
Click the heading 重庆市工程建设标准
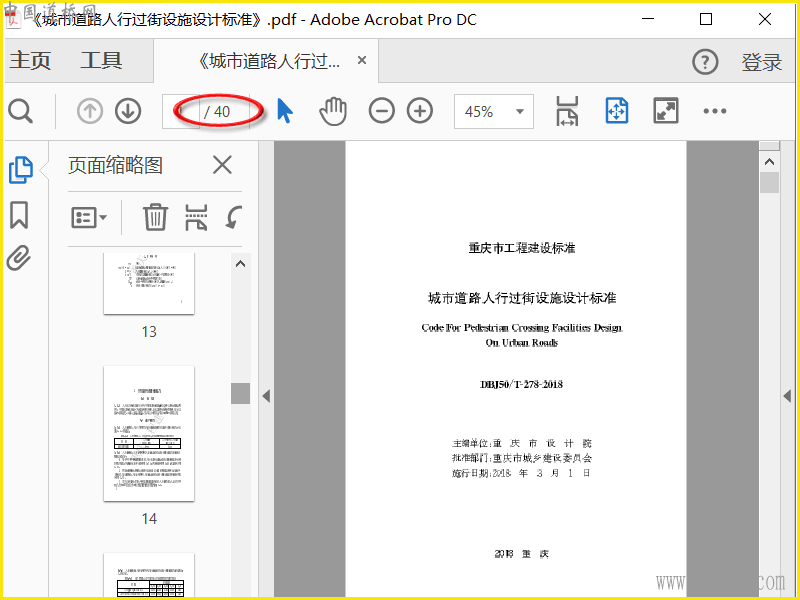[x=522, y=248]
